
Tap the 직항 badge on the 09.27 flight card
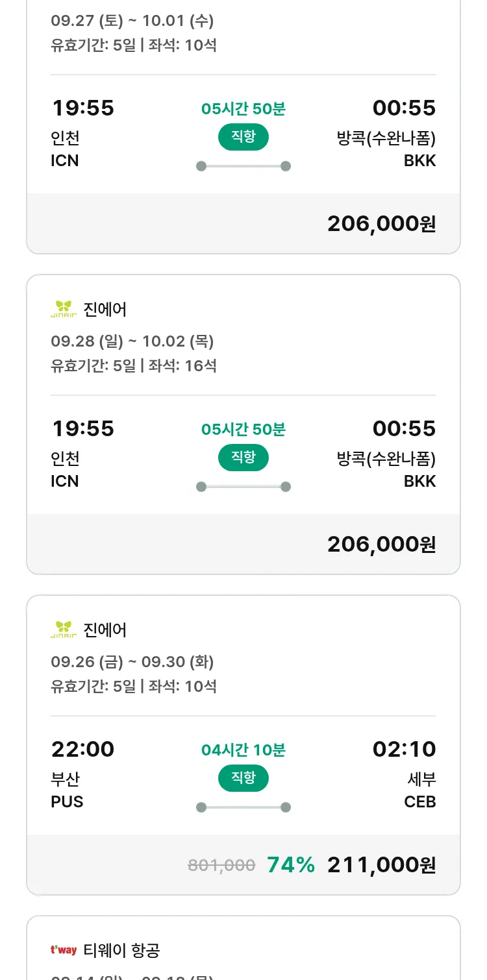pyautogui.click(x=243, y=136)
